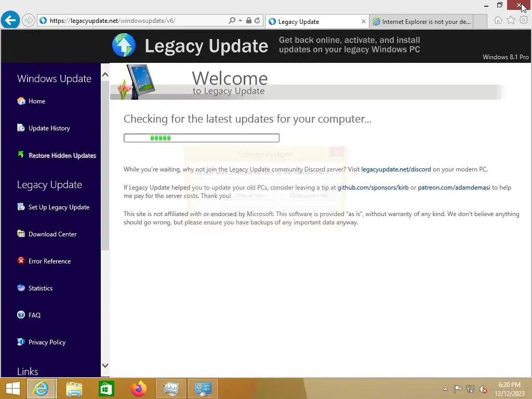Screen dimensions: 532x399
Task: Minimize the Internet Explorer window
Action: 486,5
